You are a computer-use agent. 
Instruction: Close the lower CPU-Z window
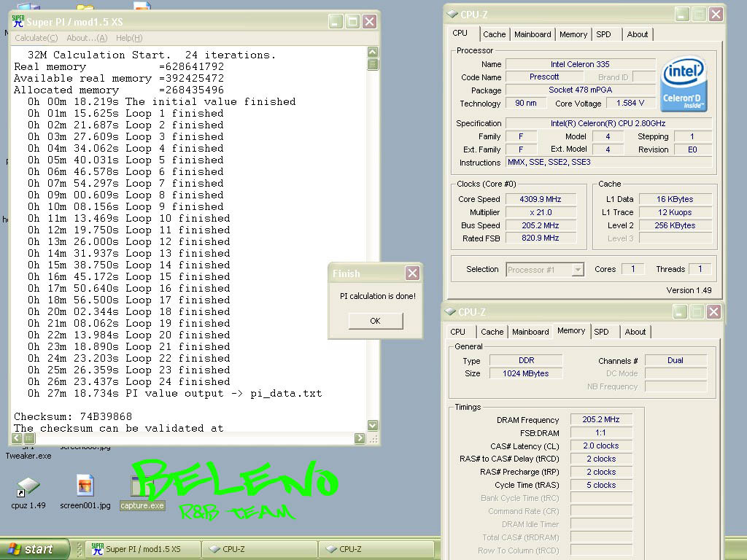click(713, 312)
